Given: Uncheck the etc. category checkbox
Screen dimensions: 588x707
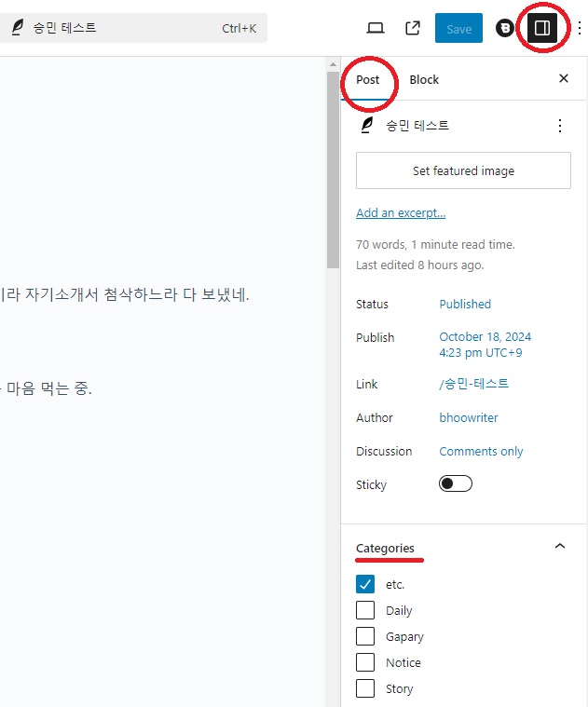Looking at the screenshot, I should click(366, 585).
